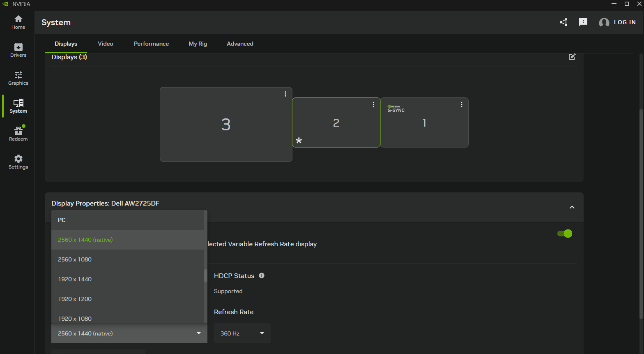Switch to the Displays tab

click(66, 44)
